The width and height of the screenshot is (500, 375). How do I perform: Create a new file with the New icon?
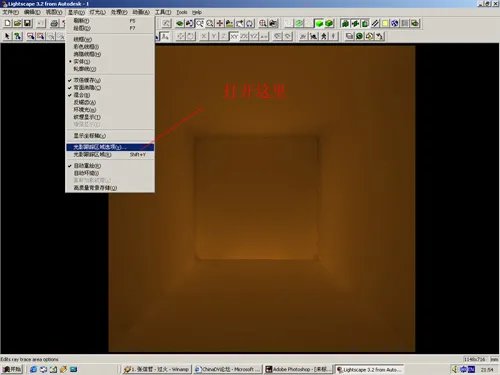pyautogui.click(x=7, y=23)
